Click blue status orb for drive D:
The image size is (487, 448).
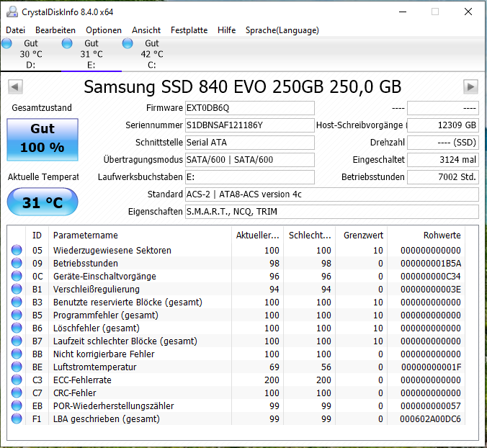coord(6,43)
